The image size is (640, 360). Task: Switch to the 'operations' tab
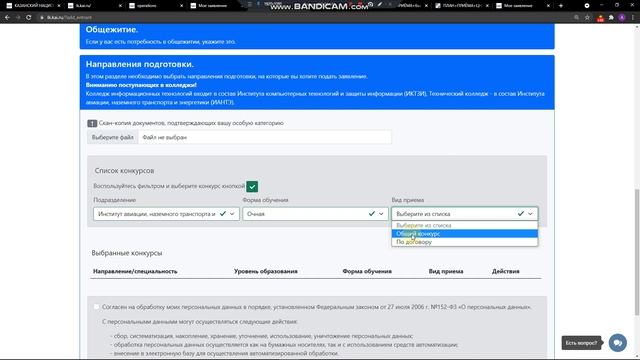[155, 6]
